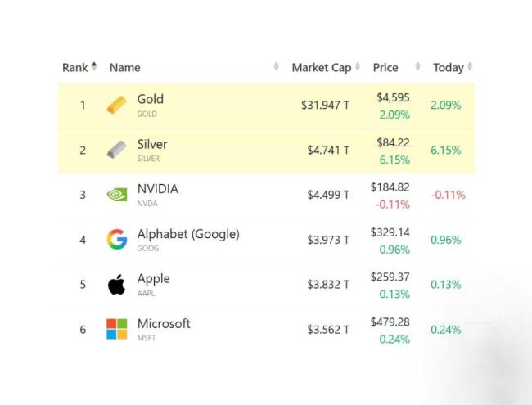Click the Gold bar icon
Image resolution: width=532 pixels, height=405 pixels.
(117, 106)
